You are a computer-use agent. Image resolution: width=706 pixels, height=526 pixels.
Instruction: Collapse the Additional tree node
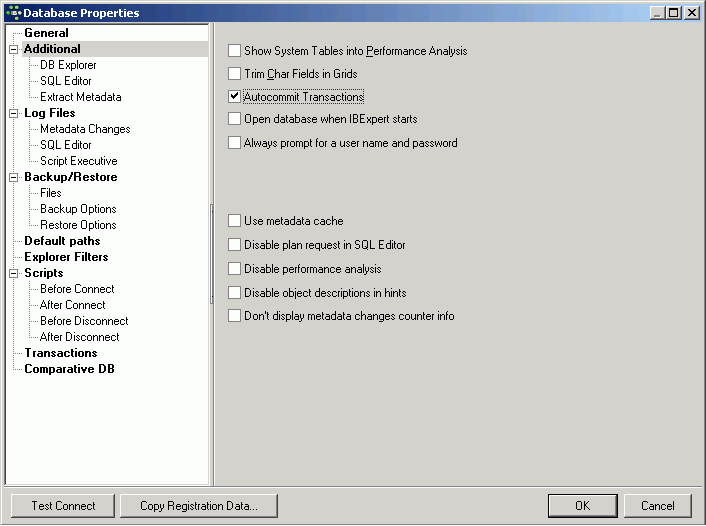14,49
